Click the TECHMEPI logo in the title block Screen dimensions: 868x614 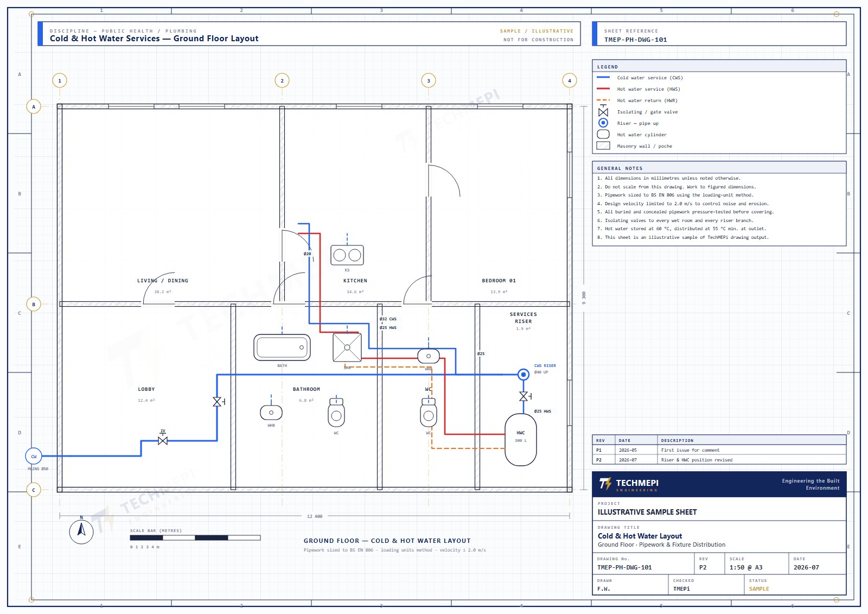click(x=629, y=484)
